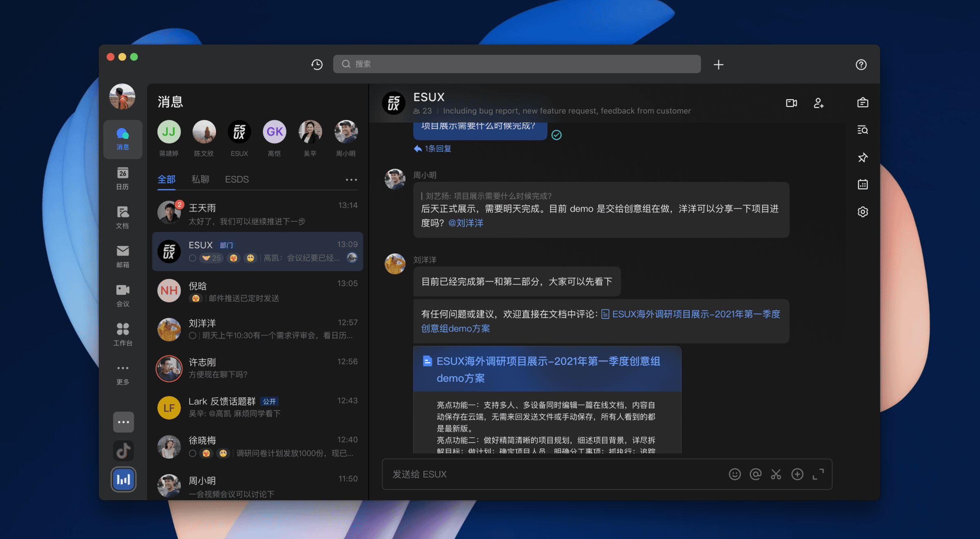The width and height of the screenshot is (980, 539).
Task: Open the 周小明 11:50 conversation
Action: 257,486
